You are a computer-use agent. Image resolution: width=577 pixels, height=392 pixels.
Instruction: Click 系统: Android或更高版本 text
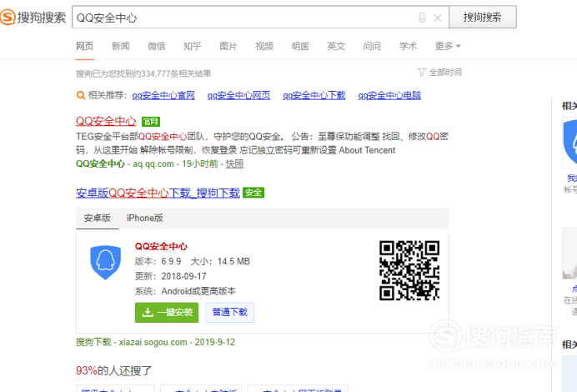click(x=185, y=291)
